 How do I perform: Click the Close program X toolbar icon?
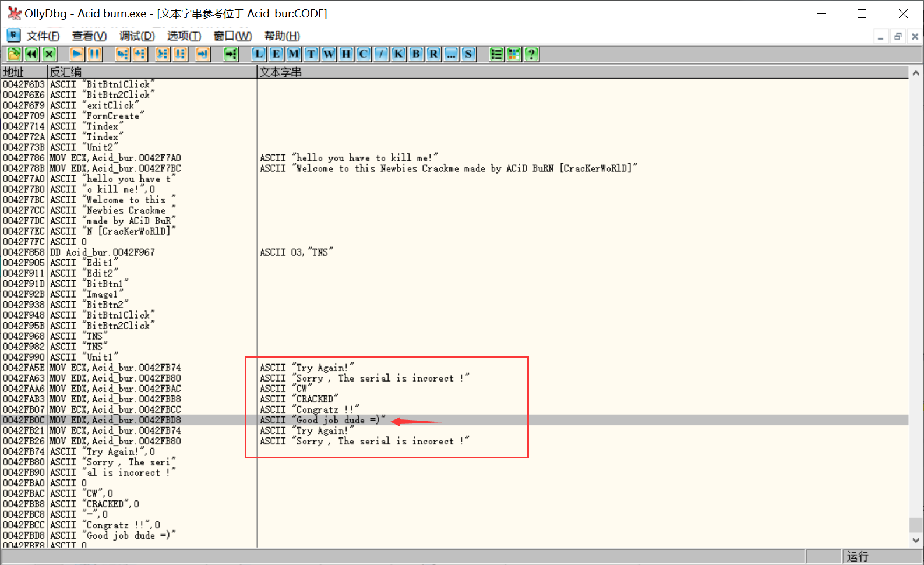coord(49,54)
